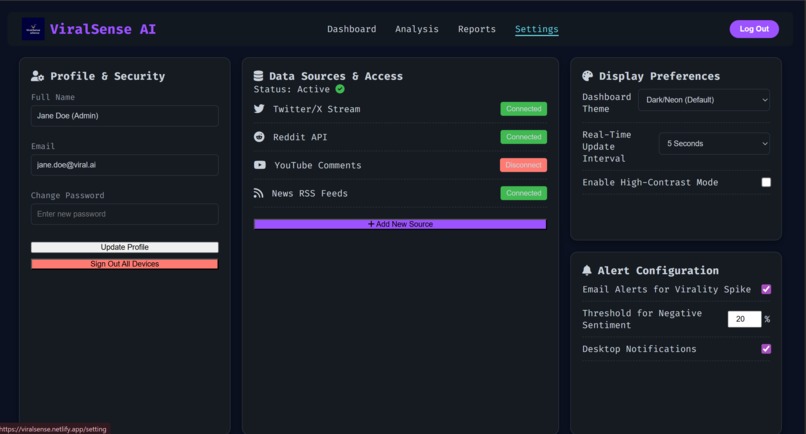The height and width of the screenshot is (434, 806).
Task: Click the Data Sources database icon
Action: point(259,76)
